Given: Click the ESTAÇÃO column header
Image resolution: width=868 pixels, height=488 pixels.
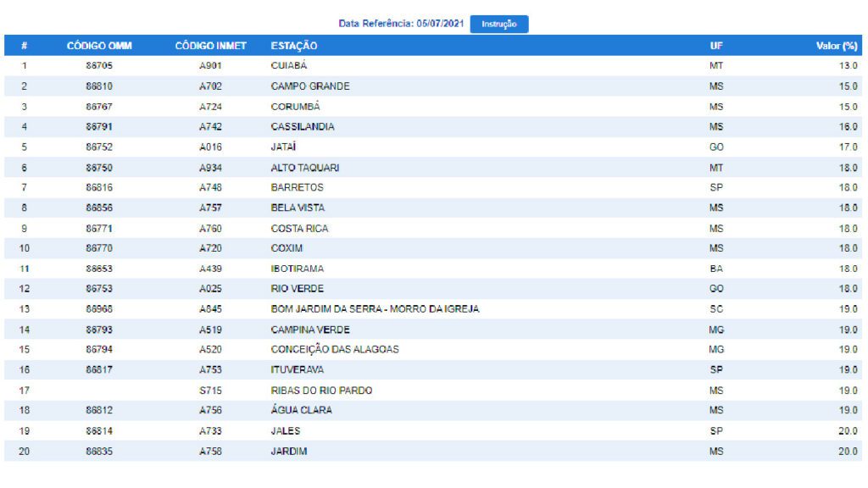Looking at the screenshot, I should point(294,46).
